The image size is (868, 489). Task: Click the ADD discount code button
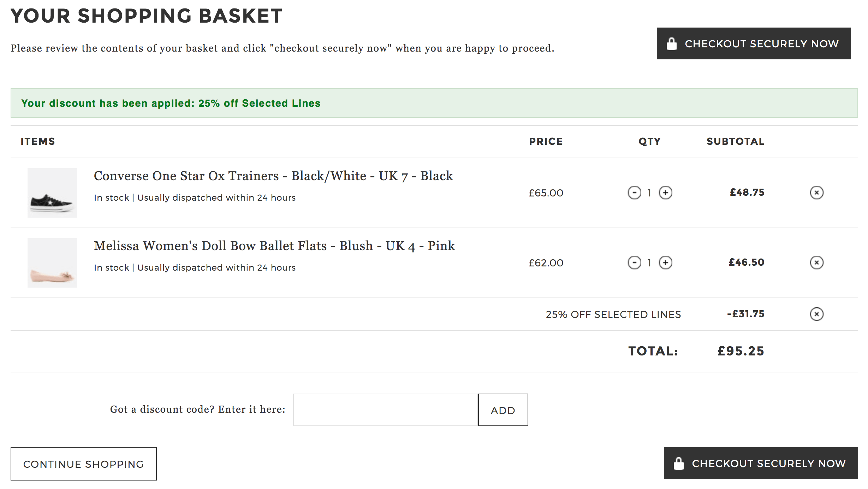tap(503, 410)
